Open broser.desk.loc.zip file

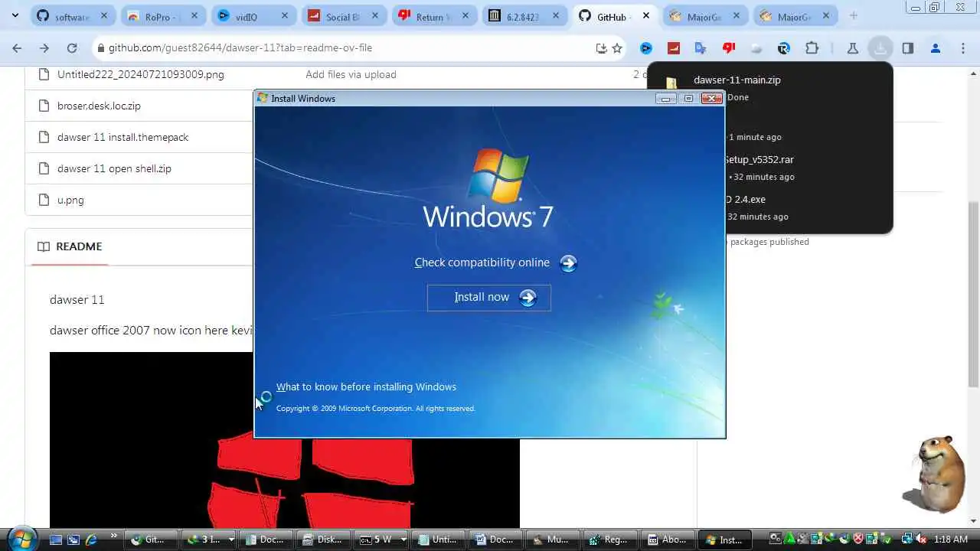tap(99, 106)
